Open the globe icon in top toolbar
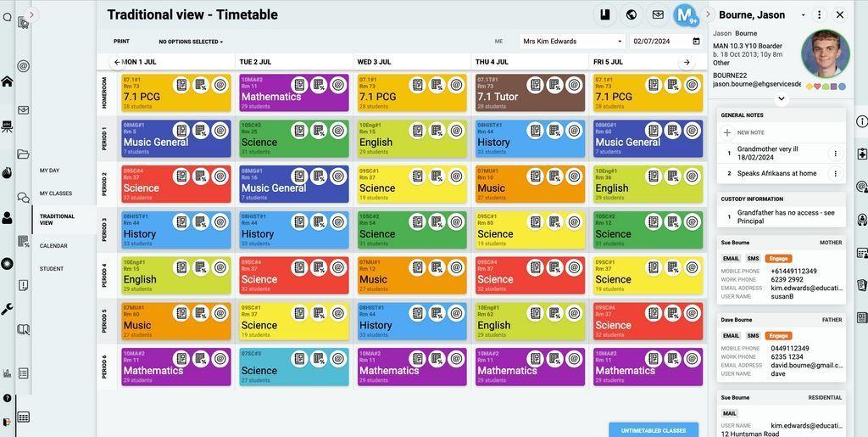Screen dimensions: 868x437 [x=631, y=15]
